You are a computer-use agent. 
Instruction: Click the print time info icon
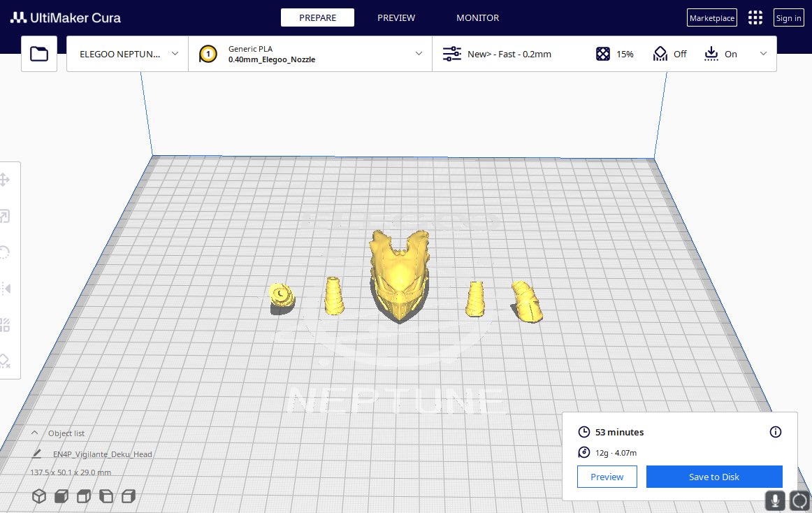tap(775, 432)
